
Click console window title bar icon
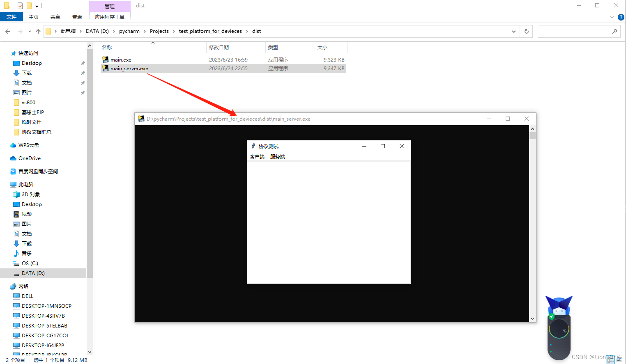click(141, 119)
